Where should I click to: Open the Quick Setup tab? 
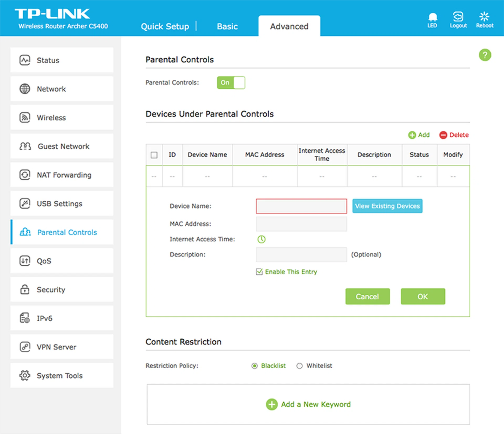coord(165,27)
